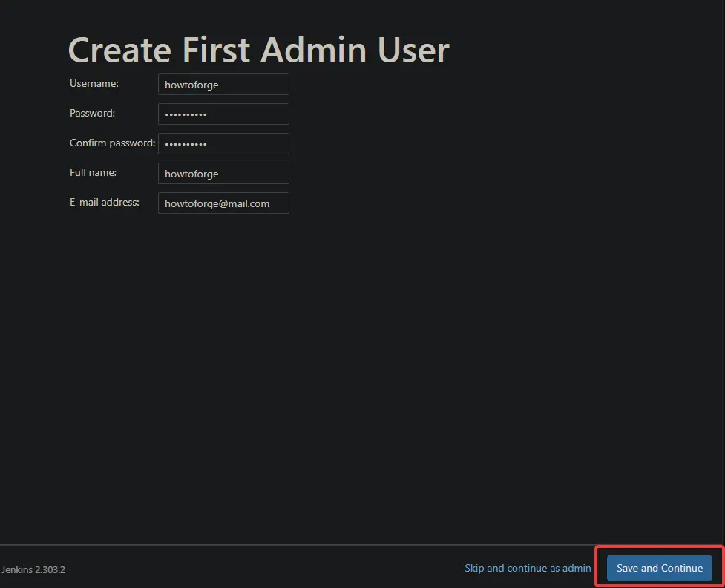Click the Confirm password label
This screenshot has width=725, height=588.
[x=112, y=143]
